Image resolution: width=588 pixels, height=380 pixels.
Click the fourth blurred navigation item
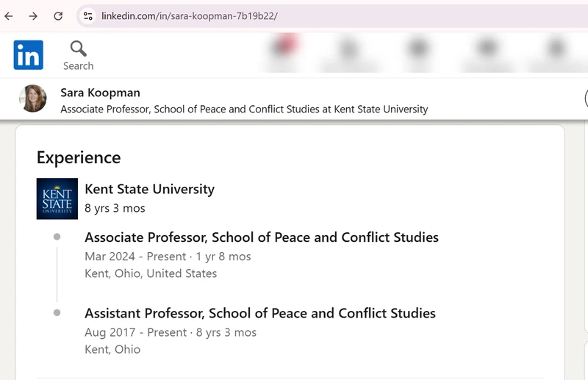coord(487,52)
